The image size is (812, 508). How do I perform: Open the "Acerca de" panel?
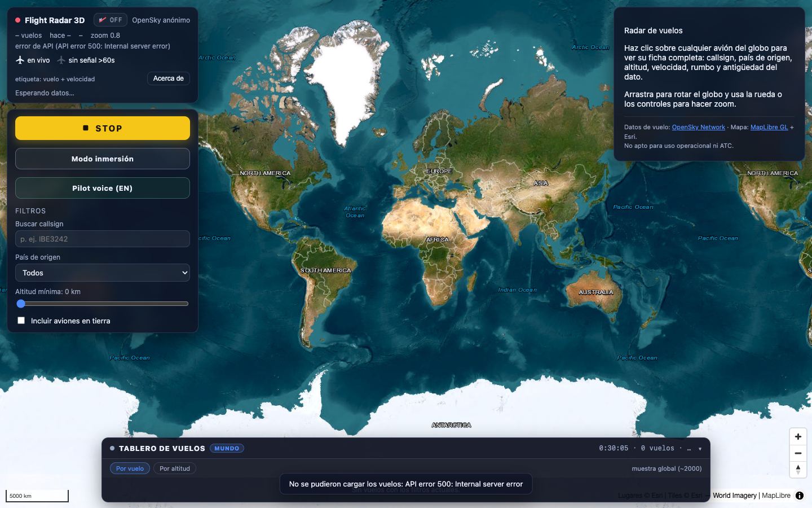pyautogui.click(x=169, y=78)
